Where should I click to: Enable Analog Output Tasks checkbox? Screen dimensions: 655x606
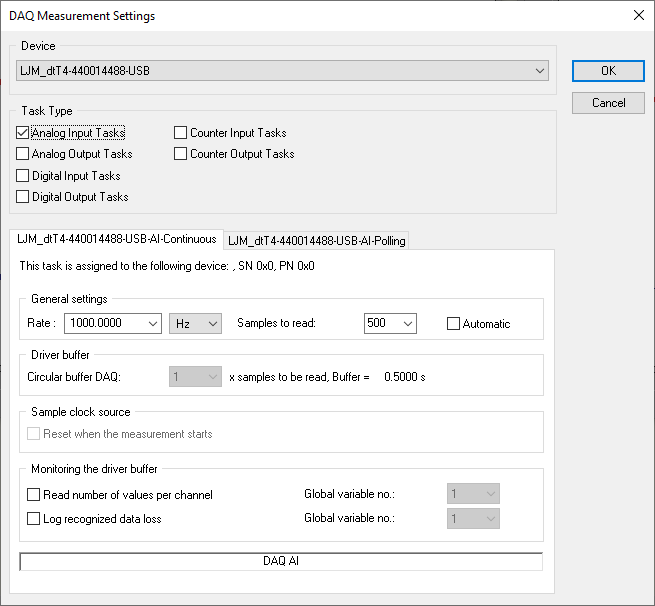[x=23, y=154]
